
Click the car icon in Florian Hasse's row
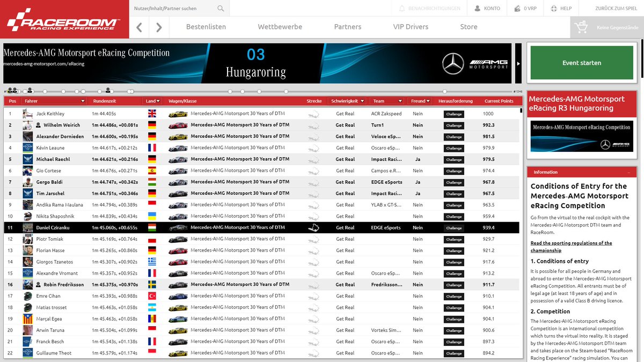click(x=178, y=250)
